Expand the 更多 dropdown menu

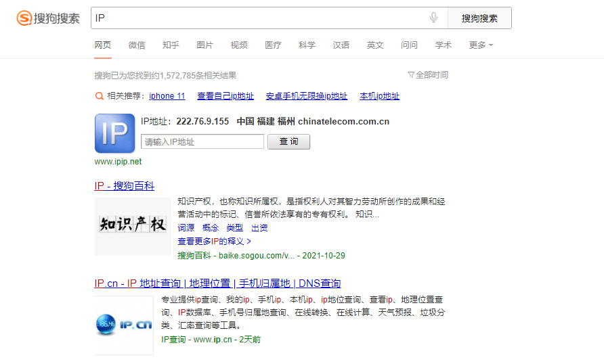click(481, 45)
